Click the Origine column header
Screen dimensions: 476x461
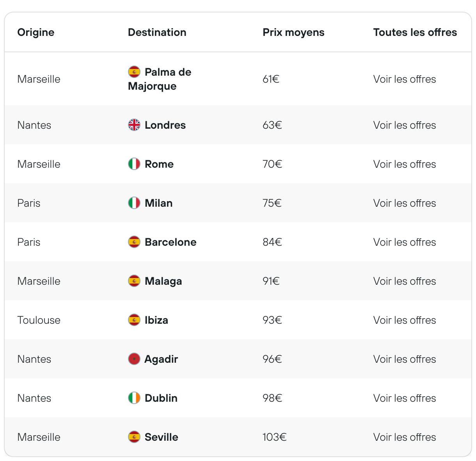point(36,32)
